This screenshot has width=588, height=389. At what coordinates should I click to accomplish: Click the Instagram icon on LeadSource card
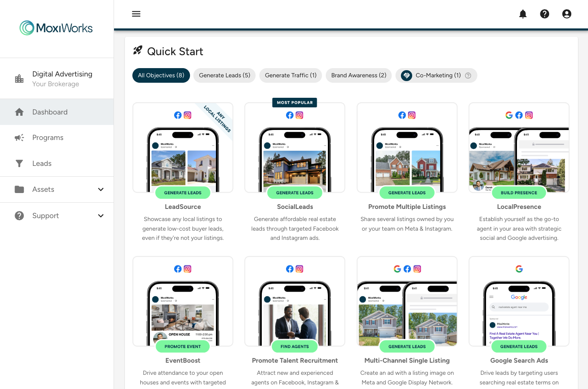(188, 115)
